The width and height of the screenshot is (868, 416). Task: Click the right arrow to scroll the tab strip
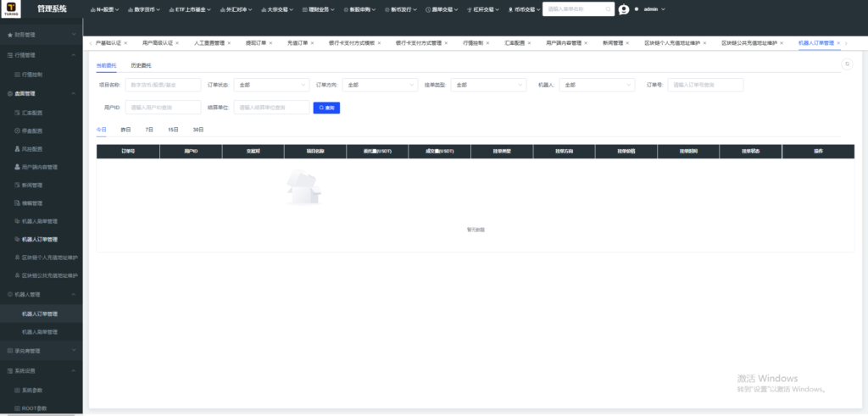845,43
